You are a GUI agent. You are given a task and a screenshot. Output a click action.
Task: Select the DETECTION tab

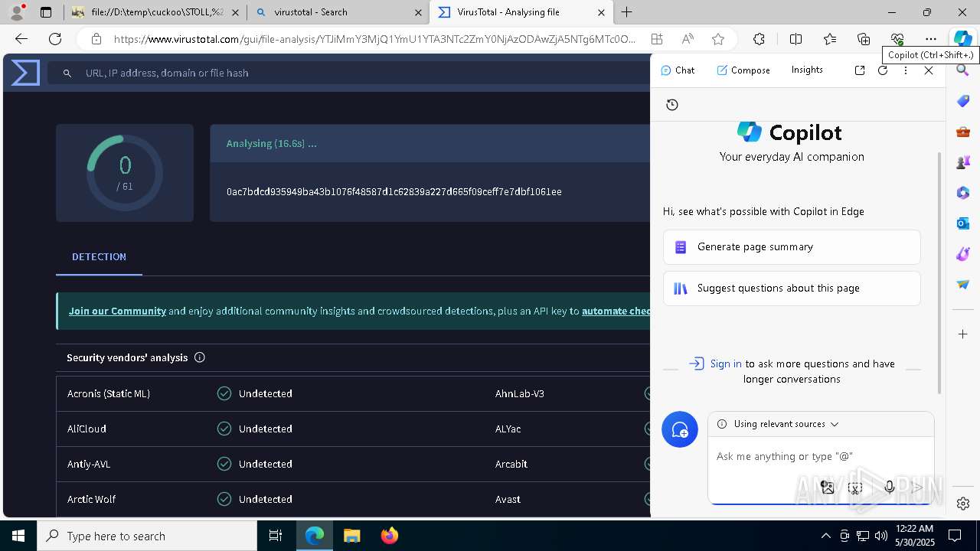(99, 257)
